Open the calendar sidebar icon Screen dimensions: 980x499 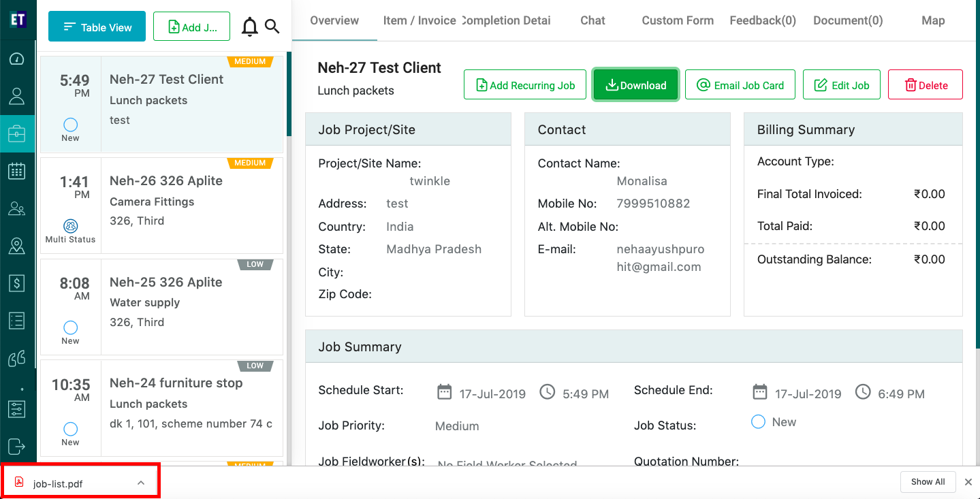coord(17,171)
